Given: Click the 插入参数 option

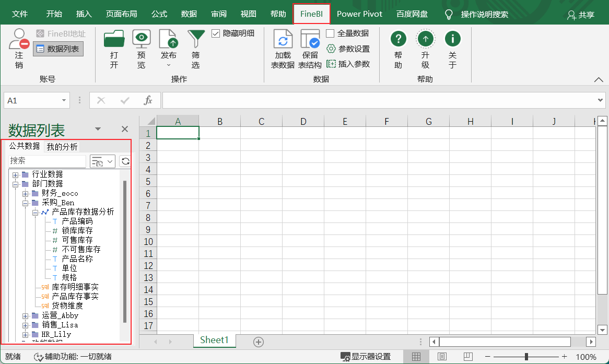Looking at the screenshot, I should tap(348, 64).
